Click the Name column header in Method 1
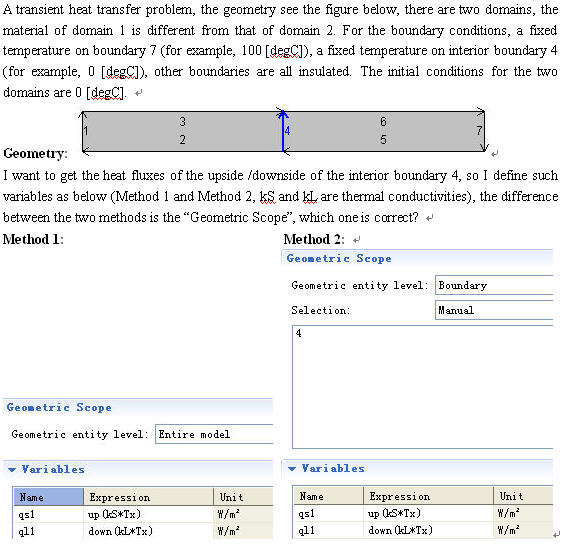Viewport: 562px width, 544px height. (48, 497)
